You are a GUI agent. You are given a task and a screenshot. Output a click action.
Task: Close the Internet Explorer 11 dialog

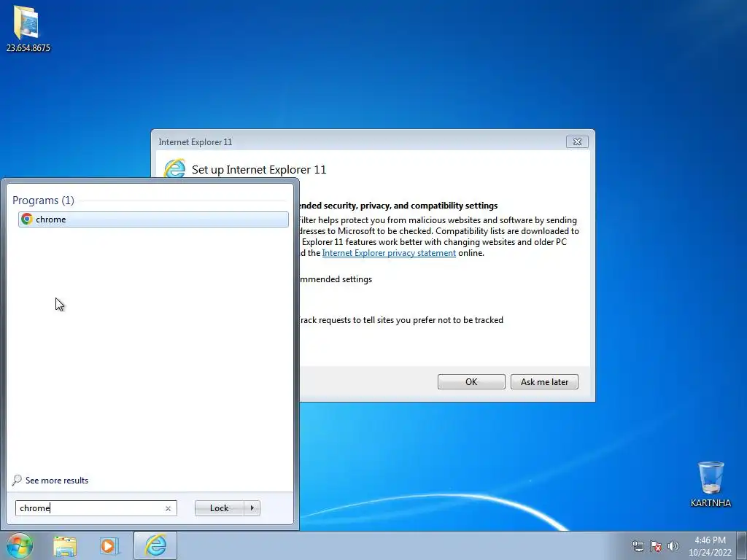pos(577,142)
